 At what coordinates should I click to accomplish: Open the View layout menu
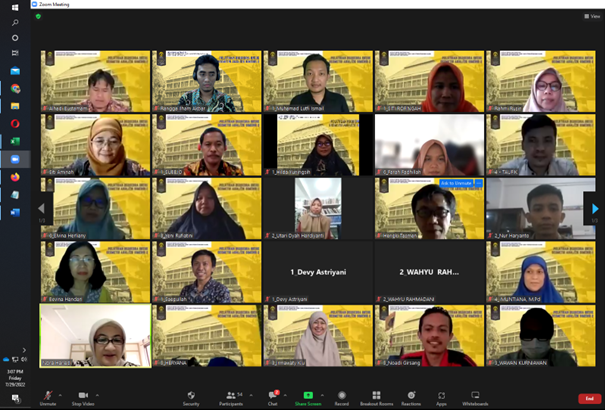(593, 16)
